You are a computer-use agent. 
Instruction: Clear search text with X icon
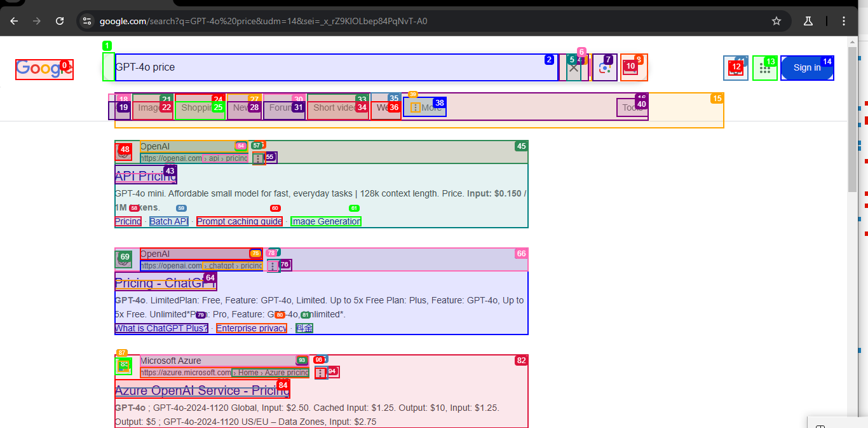point(574,67)
